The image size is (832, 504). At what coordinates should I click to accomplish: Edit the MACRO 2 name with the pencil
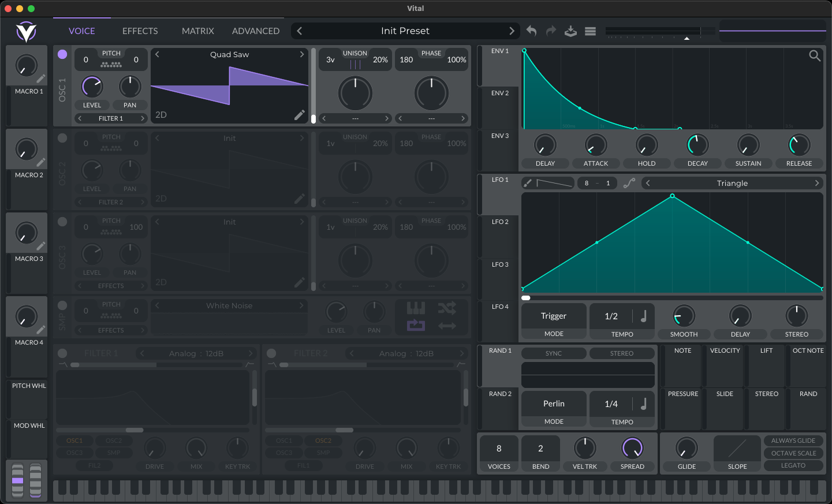pos(41,162)
